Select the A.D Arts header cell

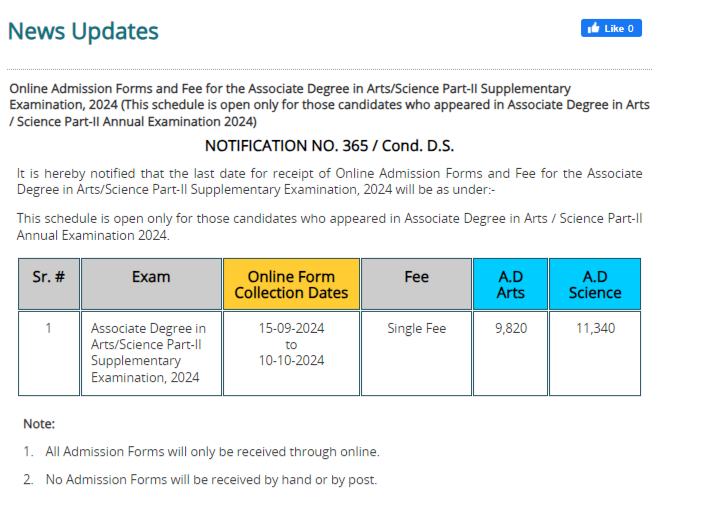(510, 284)
